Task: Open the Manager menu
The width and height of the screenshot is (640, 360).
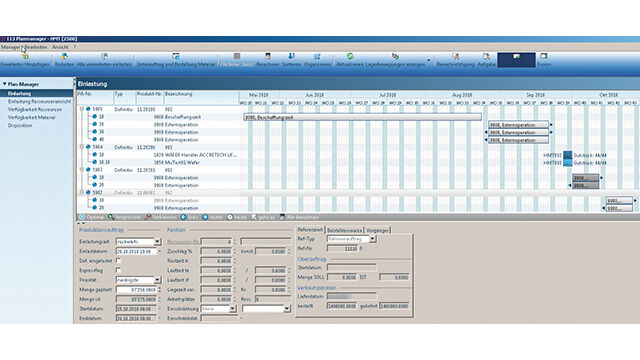Action: [x=10, y=47]
